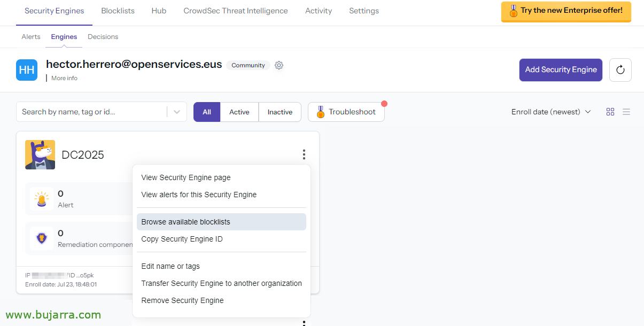
Task: Click Add Security Engine button
Action: coord(561,70)
